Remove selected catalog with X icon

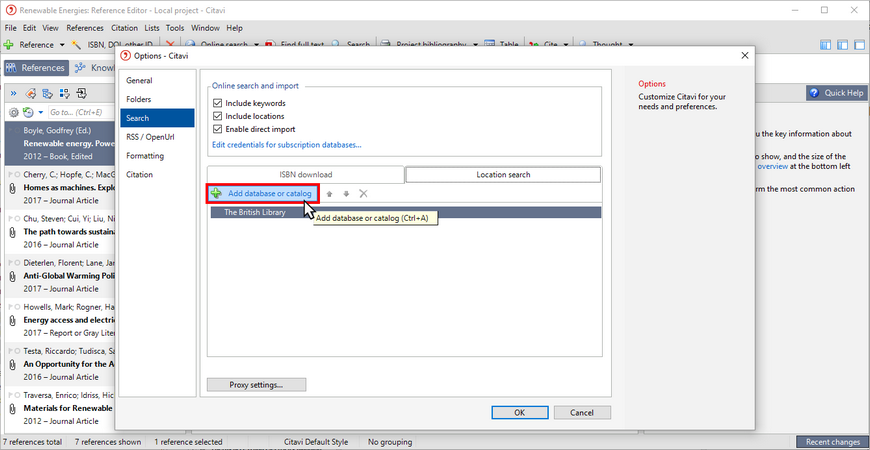[363, 194]
